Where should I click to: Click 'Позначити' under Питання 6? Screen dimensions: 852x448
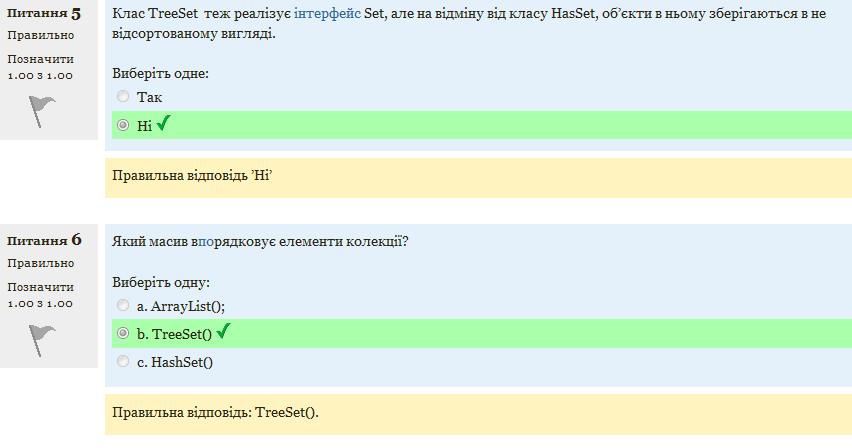tap(40, 287)
